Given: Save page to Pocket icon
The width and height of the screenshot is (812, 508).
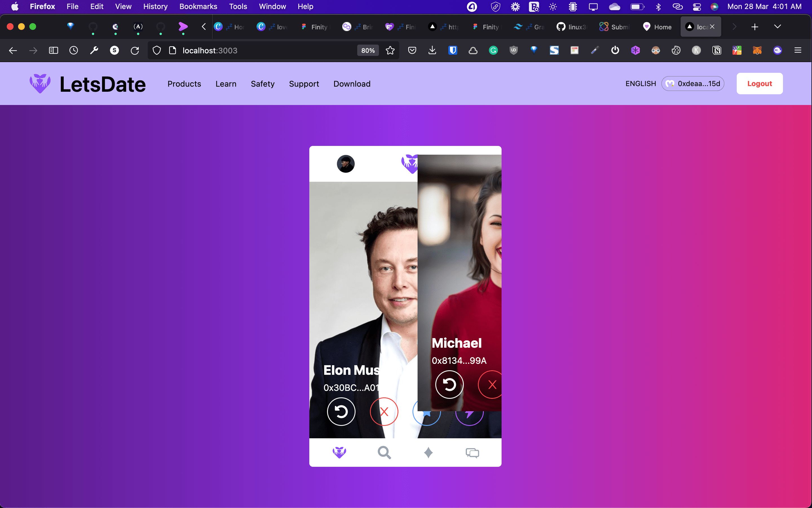Looking at the screenshot, I should [x=412, y=51].
